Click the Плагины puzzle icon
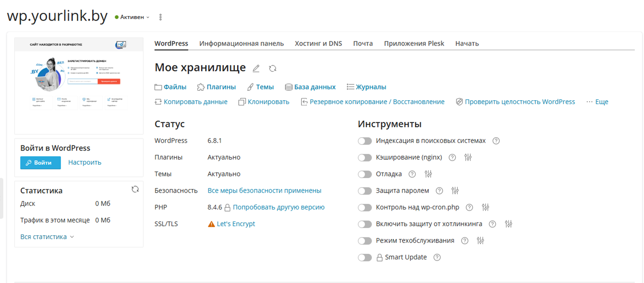This screenshot has width=644, height=283. click(201, 87)
